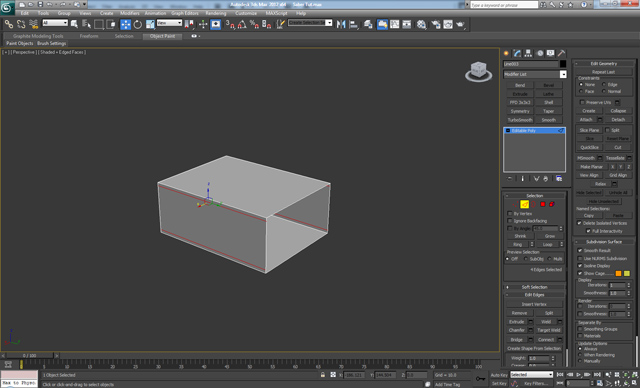Click the Connect button
The height and width of the screenshot is (388, 640).
[546, 339]
